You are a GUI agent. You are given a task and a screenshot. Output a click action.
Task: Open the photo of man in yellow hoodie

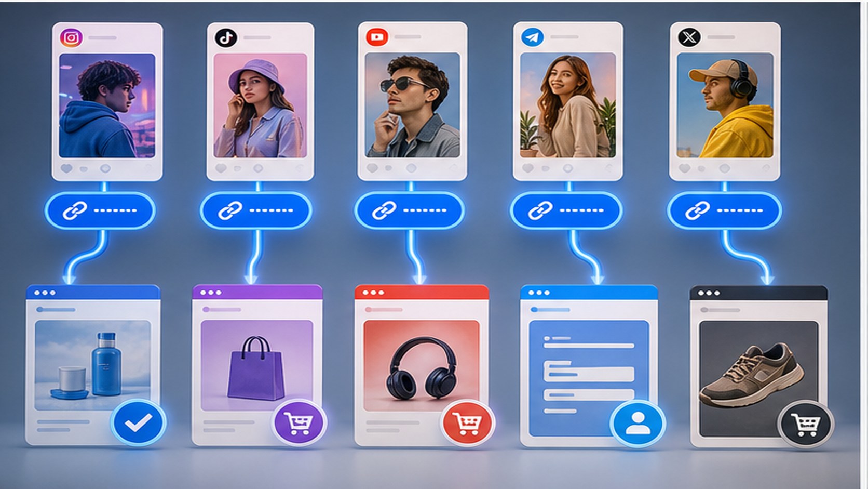[x=725, y=105]
